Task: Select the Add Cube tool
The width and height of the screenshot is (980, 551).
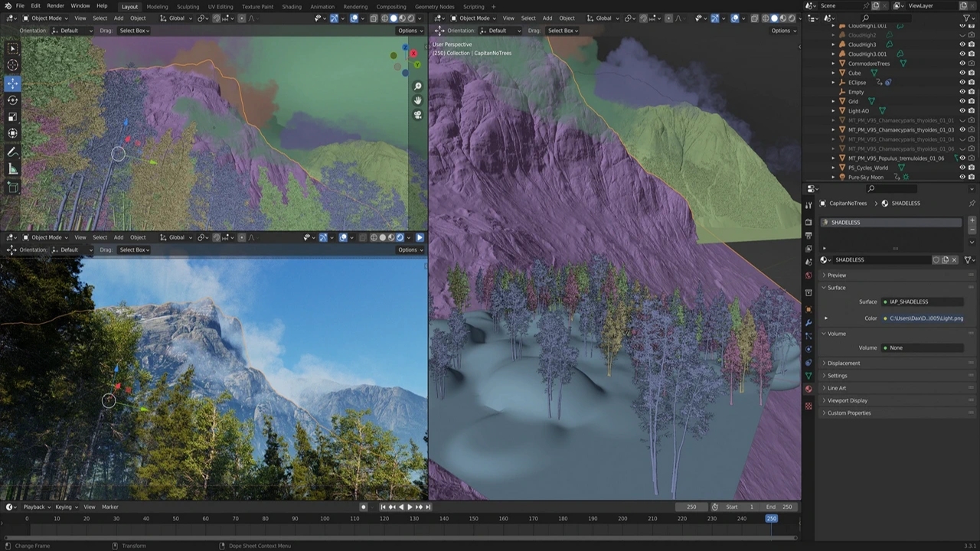Action: [13, 187]
